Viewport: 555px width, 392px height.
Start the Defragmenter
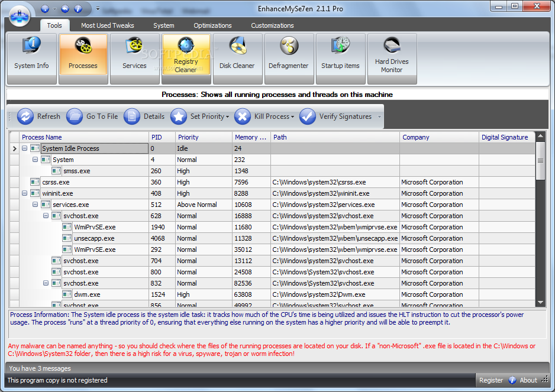pyautogui.click(x=289, y=57)
